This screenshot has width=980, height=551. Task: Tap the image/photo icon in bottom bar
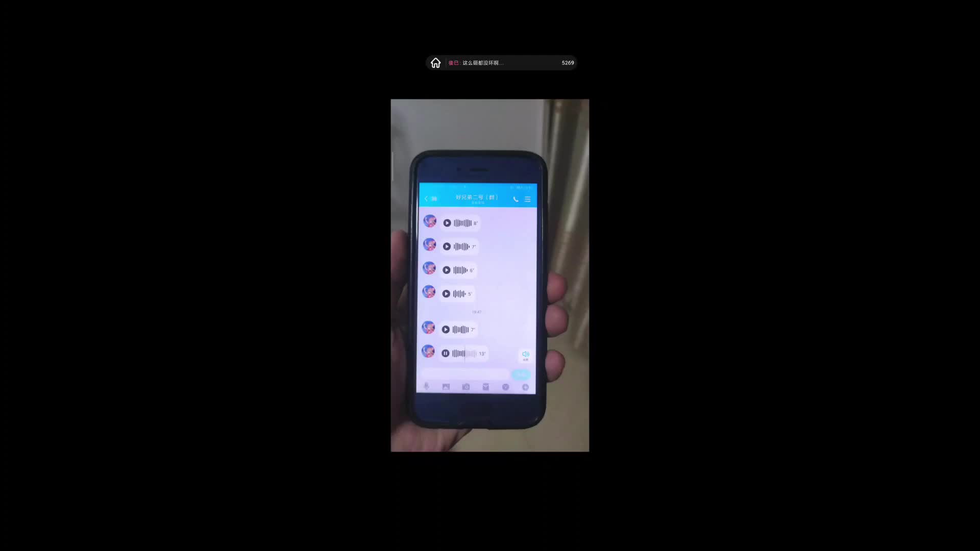(446, 387)
